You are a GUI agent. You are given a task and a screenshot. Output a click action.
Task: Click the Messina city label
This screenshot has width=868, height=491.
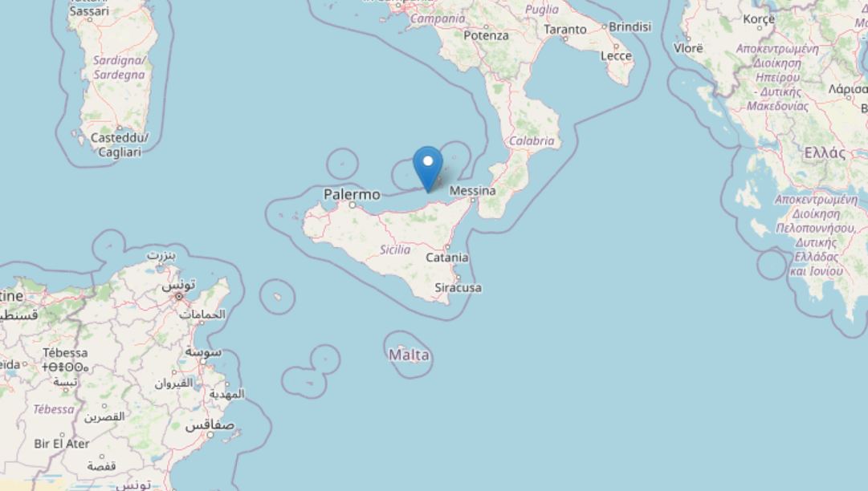point(472,191)
